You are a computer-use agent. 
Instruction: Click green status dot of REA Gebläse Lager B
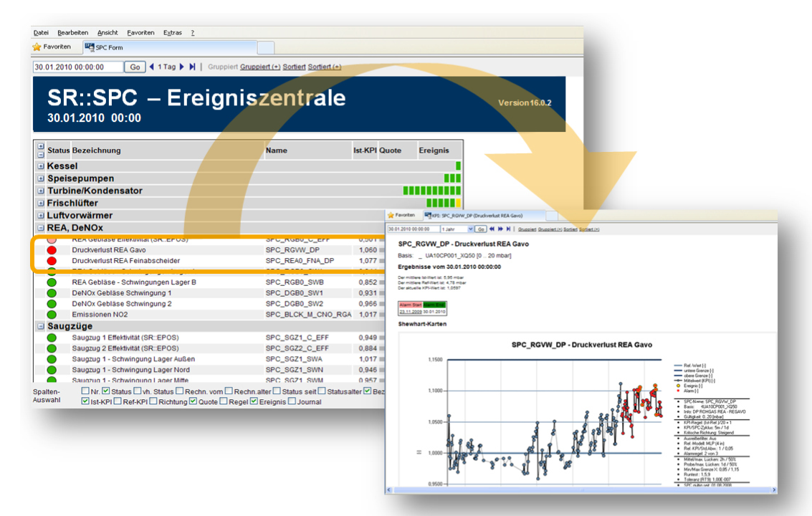tap(52, 282)
